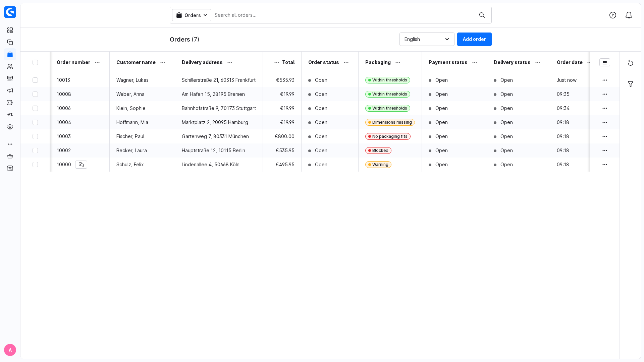
Task: Open the Marketing megaphone icon
Action: 10,90
